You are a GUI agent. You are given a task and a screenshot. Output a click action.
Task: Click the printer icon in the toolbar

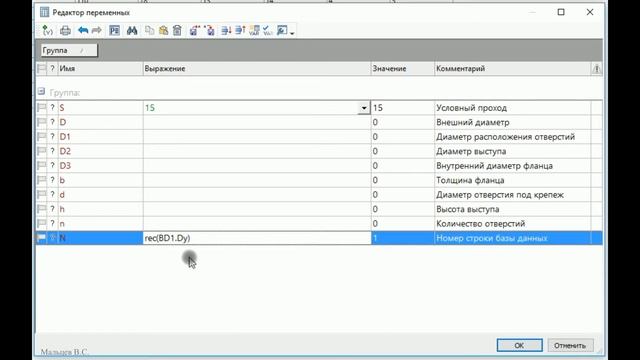(65, 31)
